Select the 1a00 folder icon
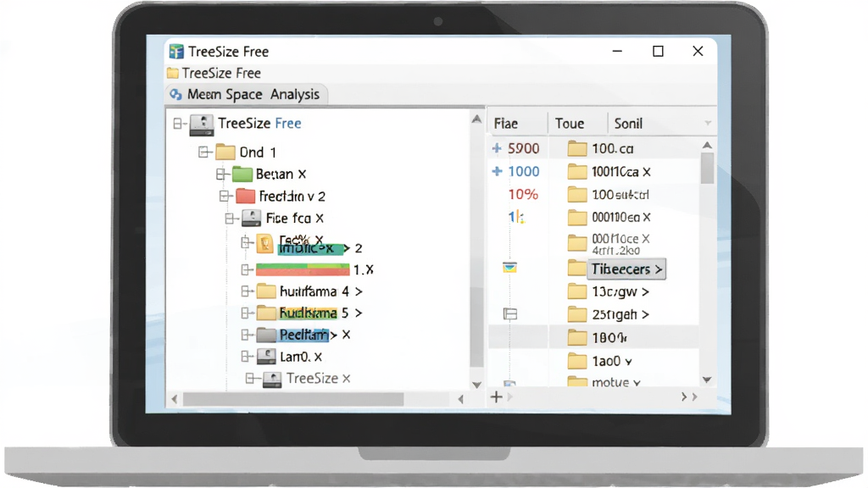The image size is (868, 488). 577,361
